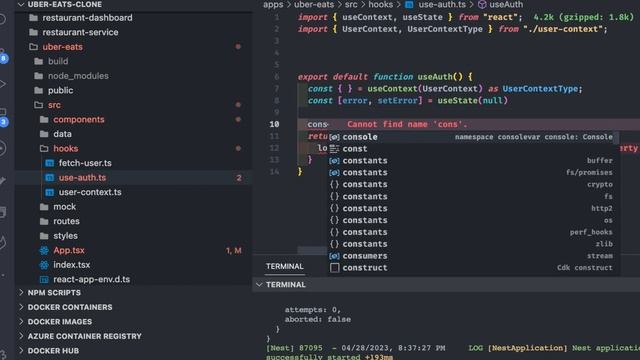This screenshot has height=360, width=640.
Task: Click the React icon beside App.tsx
Action: [x=44, y=250]
